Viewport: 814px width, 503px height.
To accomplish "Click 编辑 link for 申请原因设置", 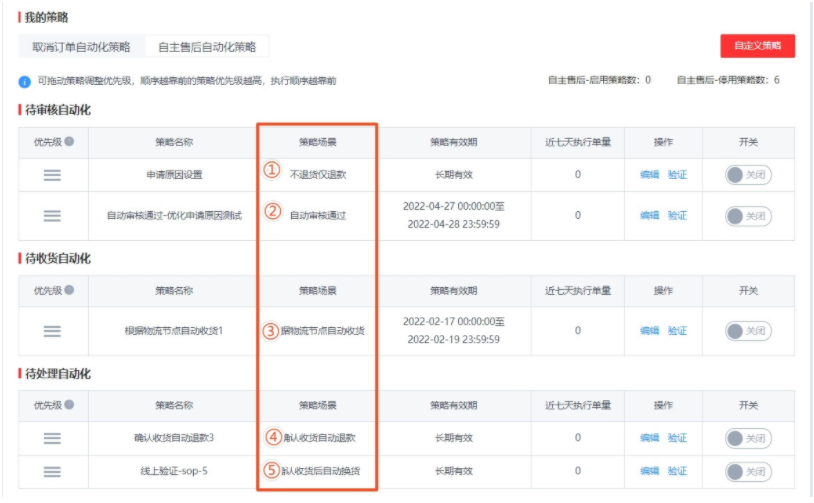I will click(x=649, y=174).
